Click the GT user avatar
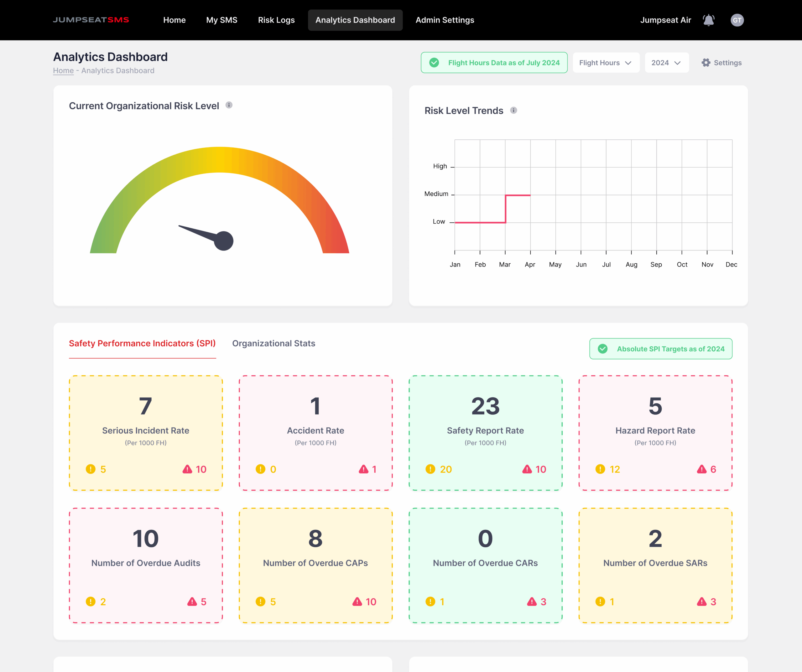 tap(737, 20)
